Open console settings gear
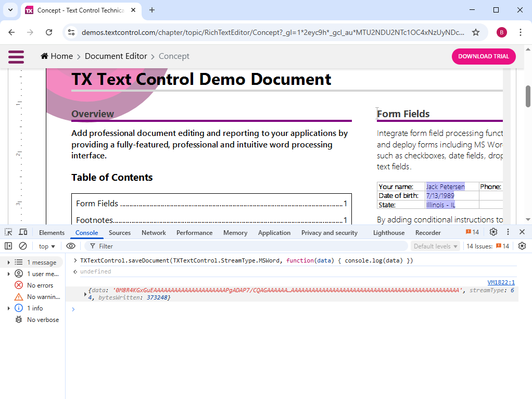The height and width of the screenshot is (399, 532). click(522, 246)
